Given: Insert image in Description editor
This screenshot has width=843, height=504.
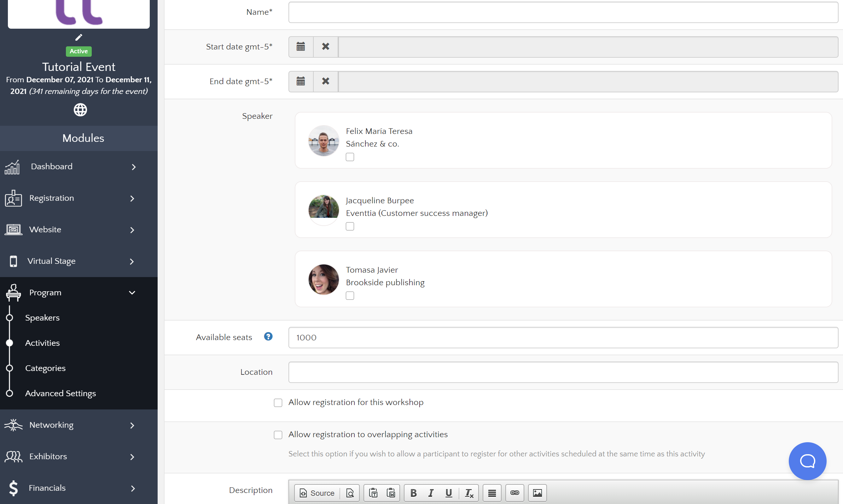Looking at the screenshot, I should [537, 493].
